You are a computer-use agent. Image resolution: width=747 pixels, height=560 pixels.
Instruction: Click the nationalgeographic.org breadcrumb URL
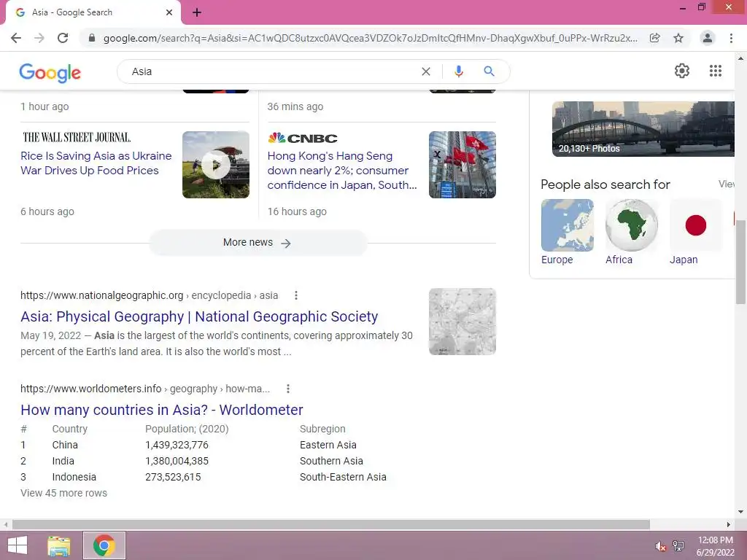149,295
